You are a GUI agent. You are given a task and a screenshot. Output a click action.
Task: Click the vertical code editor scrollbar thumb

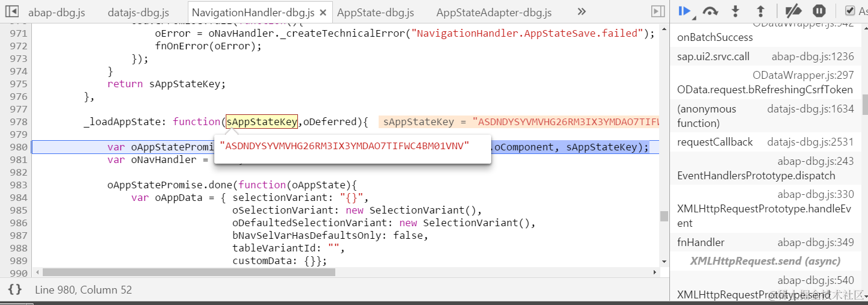click(664, 216)
